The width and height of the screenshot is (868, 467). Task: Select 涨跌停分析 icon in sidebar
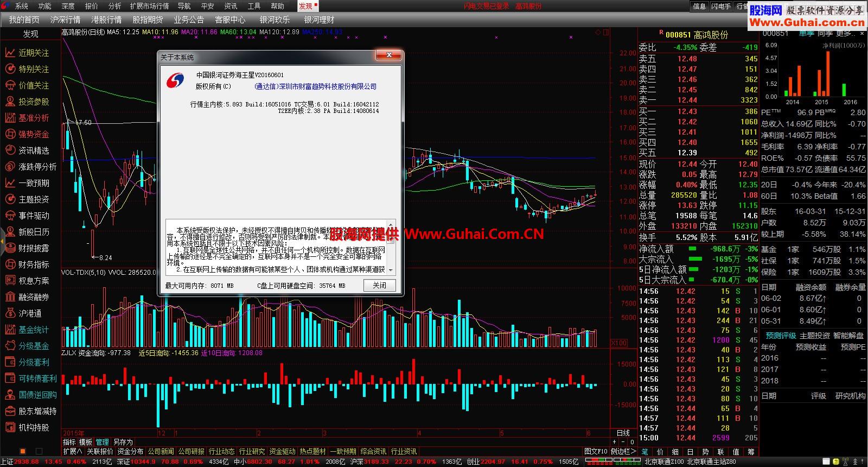click(x=10, y=167)
